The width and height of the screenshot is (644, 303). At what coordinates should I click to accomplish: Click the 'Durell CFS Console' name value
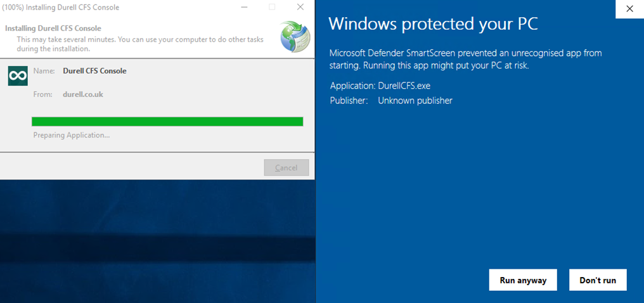point(94,70)
